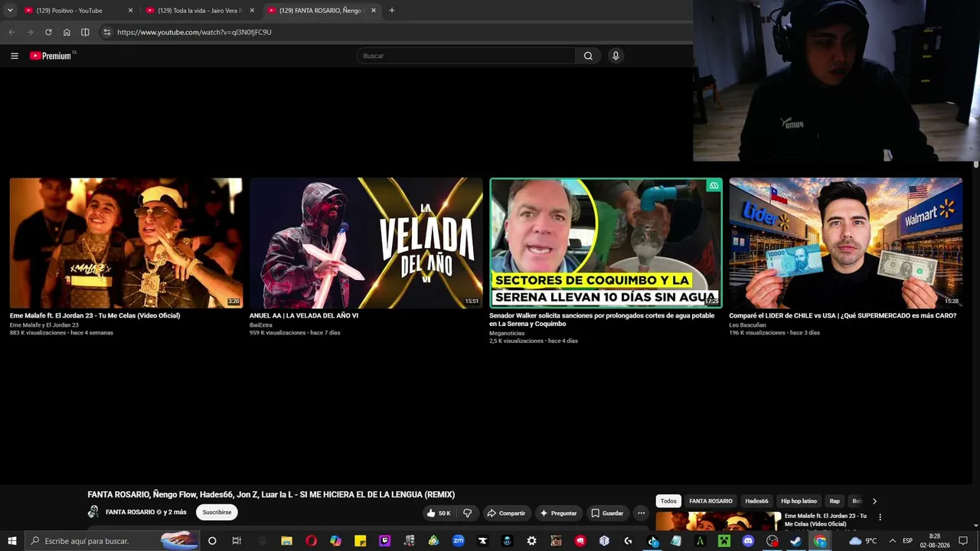Subscribe using the Suscribirse button

pos(217,512)
